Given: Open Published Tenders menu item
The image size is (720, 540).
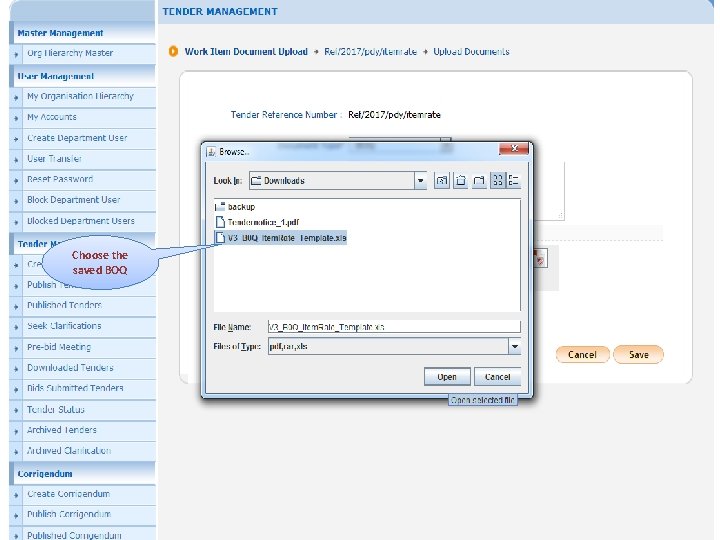Looking at the screenshot, I should tap(64, 305).
